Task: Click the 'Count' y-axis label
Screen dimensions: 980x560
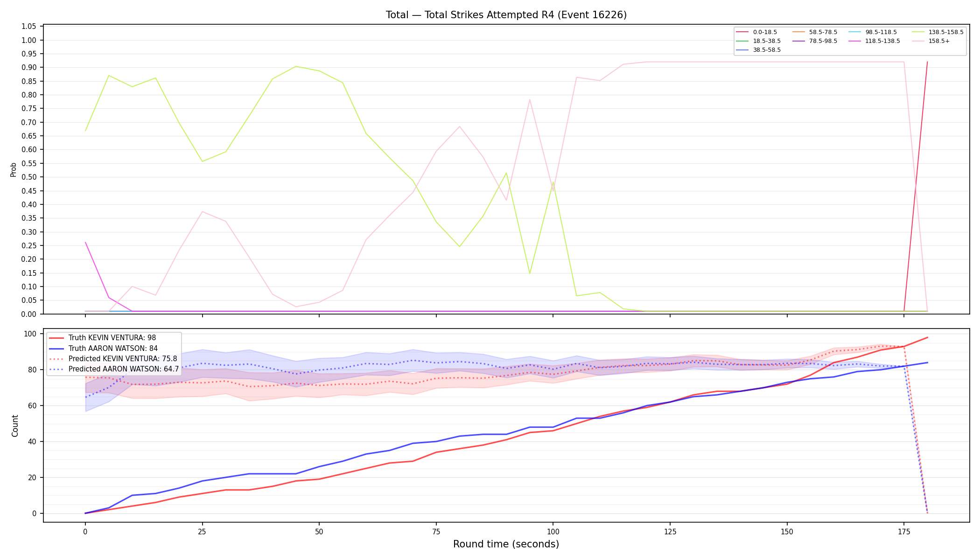Action: coord(15,426)
